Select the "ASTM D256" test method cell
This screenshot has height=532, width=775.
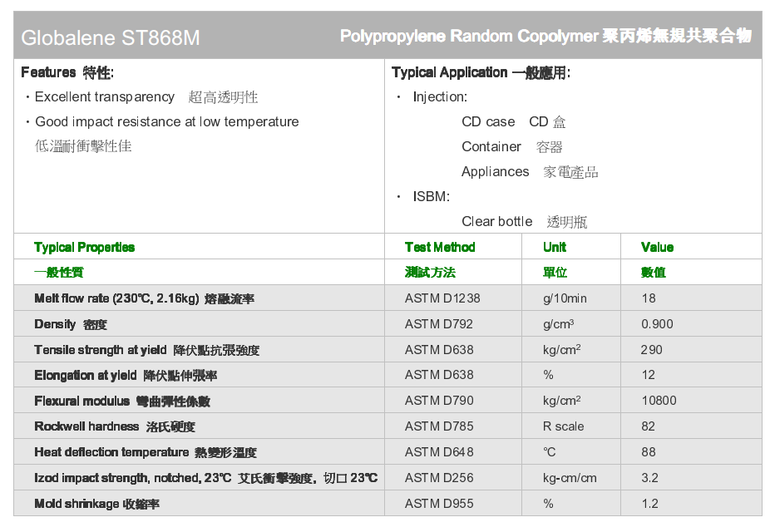tap(439, 478)
